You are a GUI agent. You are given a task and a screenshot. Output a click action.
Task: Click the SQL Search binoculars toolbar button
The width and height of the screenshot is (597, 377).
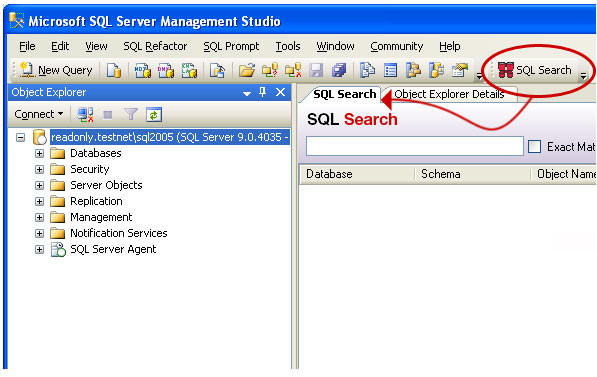535,70
